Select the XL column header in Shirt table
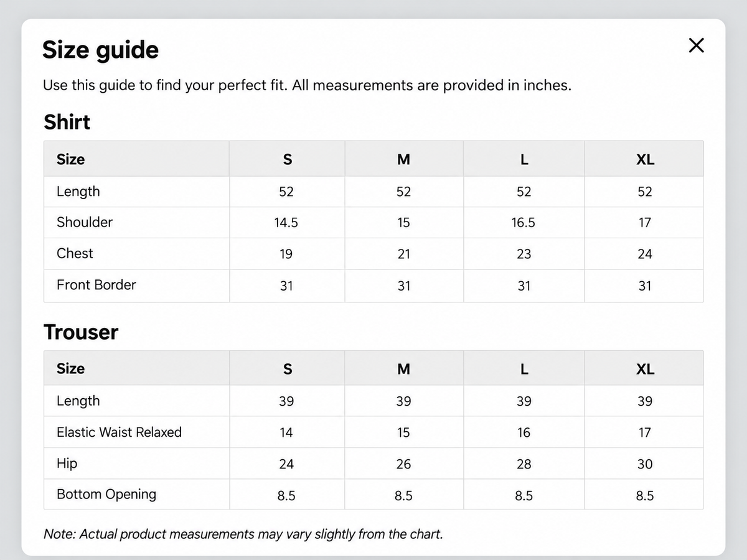 [645, 159]
